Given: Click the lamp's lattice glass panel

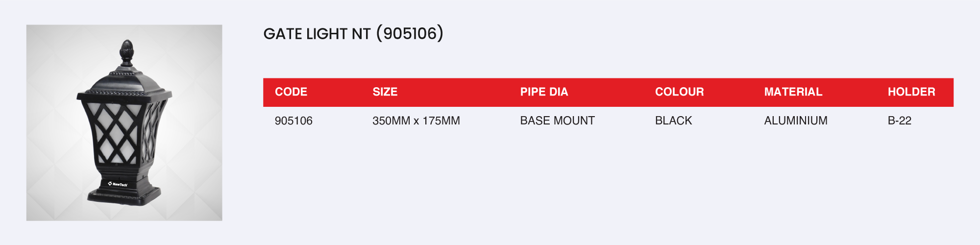Looking at the screenshot, I should [116, 132].
